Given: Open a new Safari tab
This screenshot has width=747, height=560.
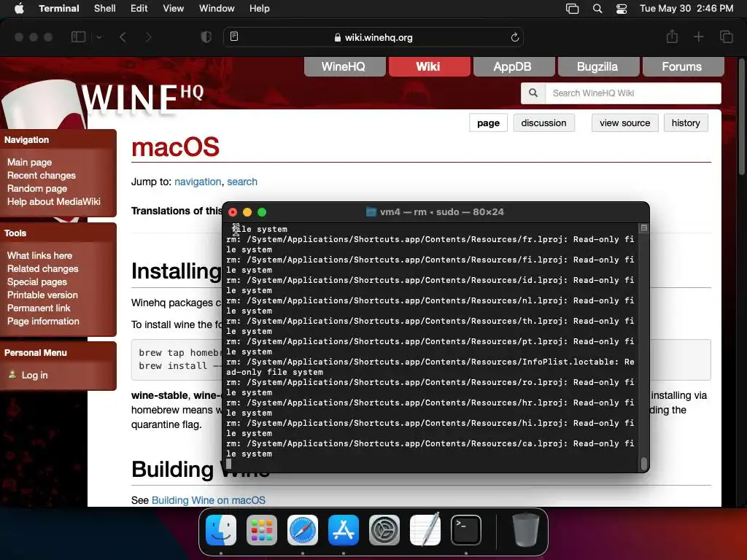Looking at the screenshot, I should point(698,36).
